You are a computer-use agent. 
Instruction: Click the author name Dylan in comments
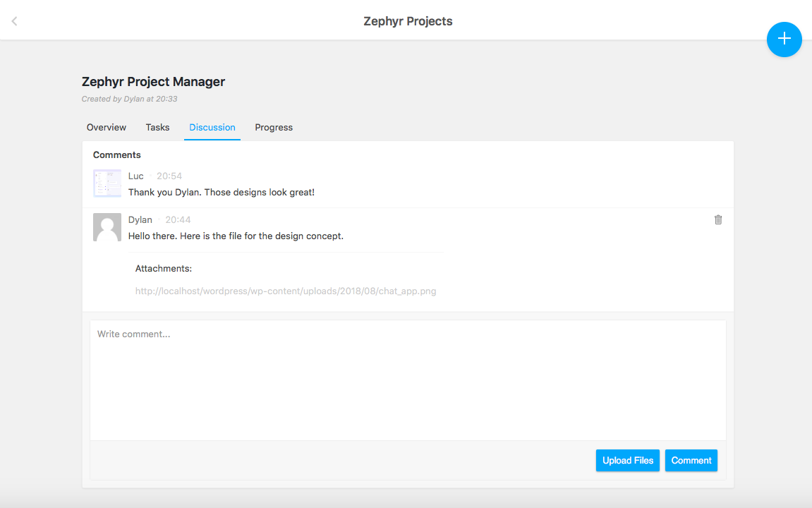[140, 219]
